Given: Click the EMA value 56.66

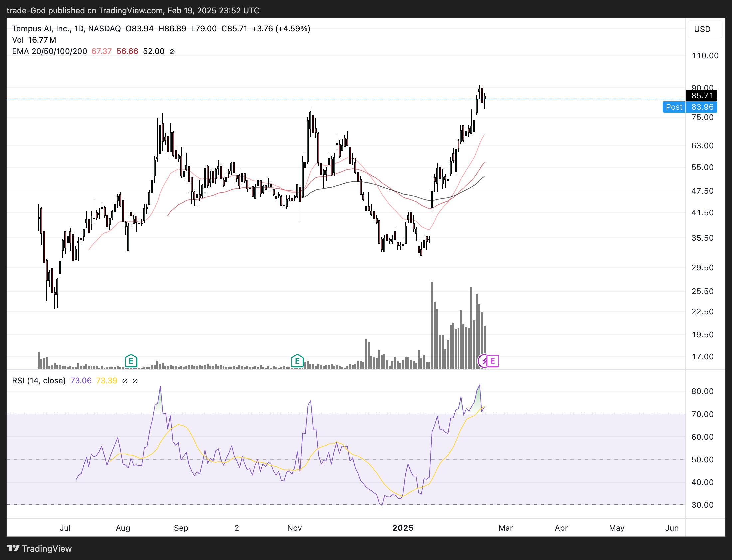Looking at the screenshot, I should [x=127, y=51].
